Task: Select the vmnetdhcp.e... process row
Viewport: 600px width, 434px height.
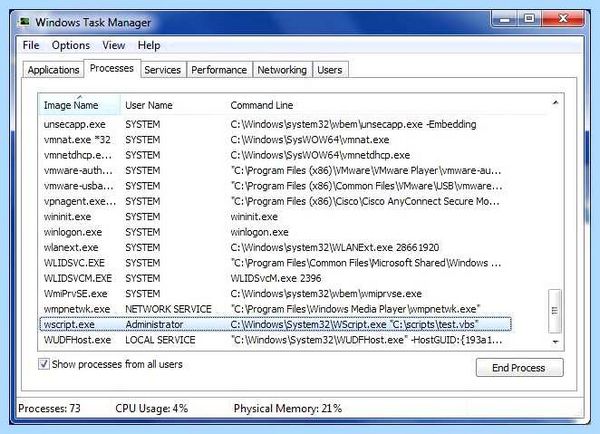Action: [x=275, y=155]
